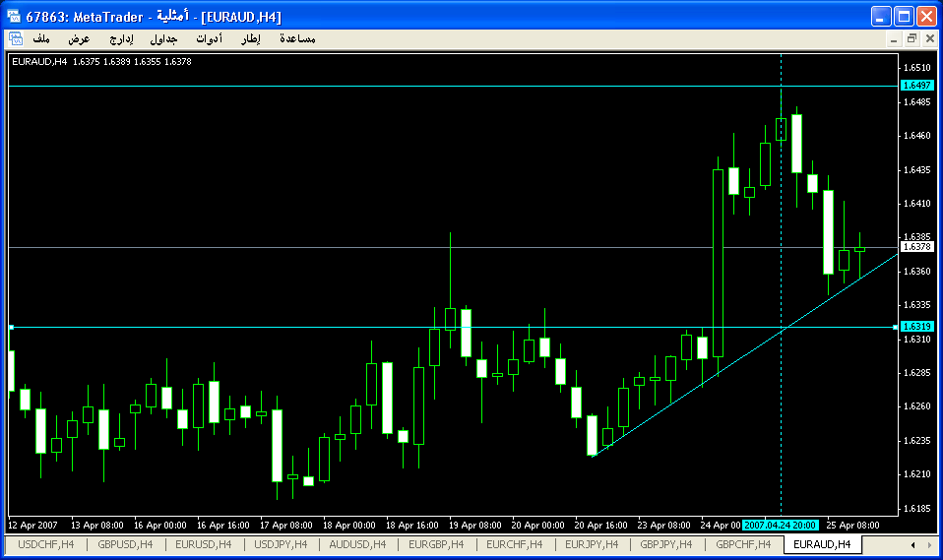
Task: Switch to GBPJPY,H4 chart tab
Action: click(665, 545)
